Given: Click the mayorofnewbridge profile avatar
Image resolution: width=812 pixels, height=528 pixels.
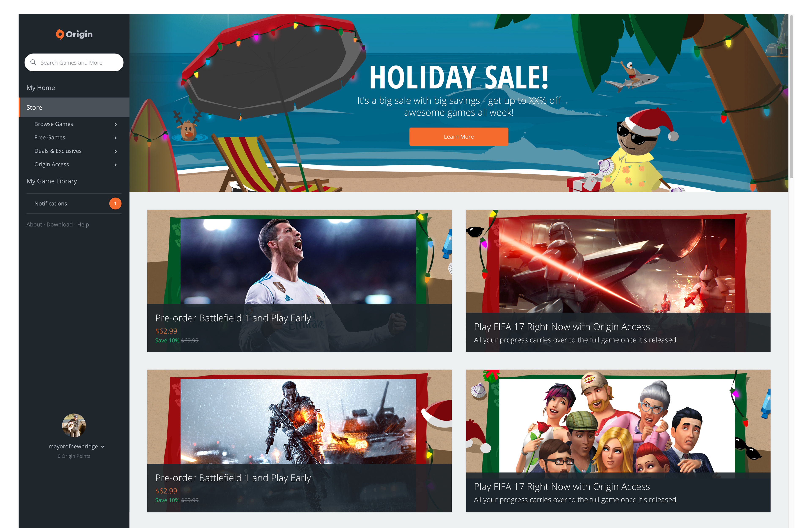Looking at the screenshot, I should [x=74, y=425].
